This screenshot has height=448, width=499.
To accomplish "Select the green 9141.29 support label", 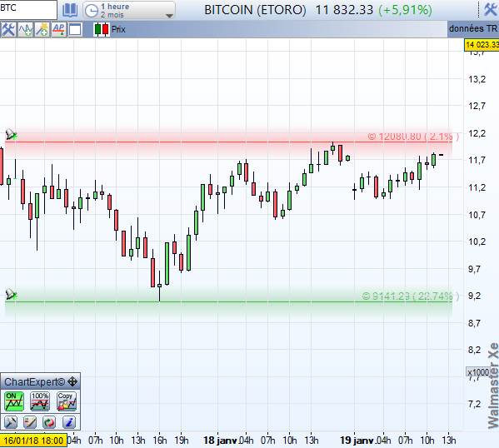I will [411, 296].
